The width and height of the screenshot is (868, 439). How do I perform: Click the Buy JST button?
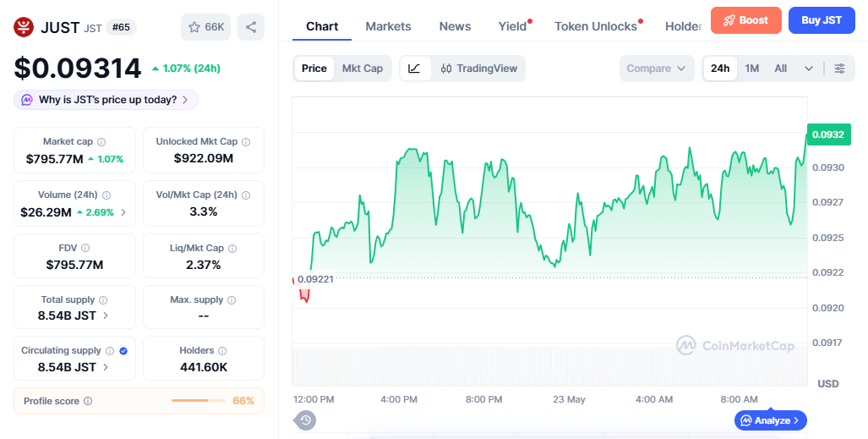pos(822,20)
